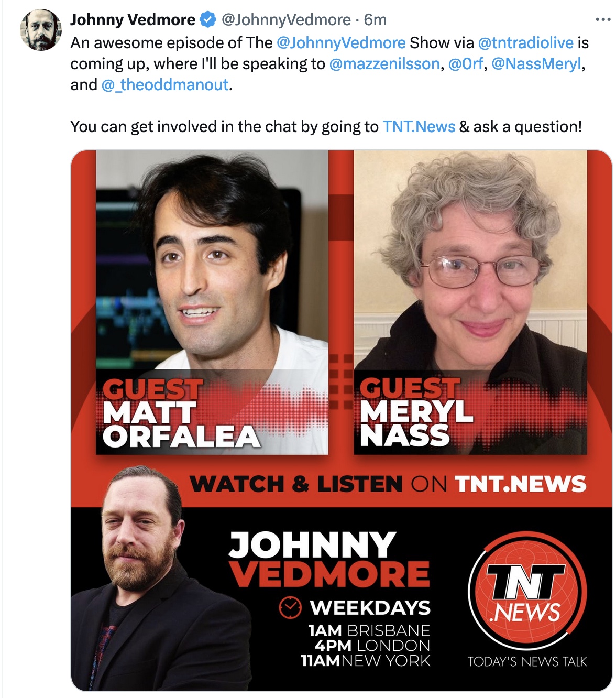Open the tweet's three-dot more menu
This screenshot has height=698, width=616.
coord(603,20)
